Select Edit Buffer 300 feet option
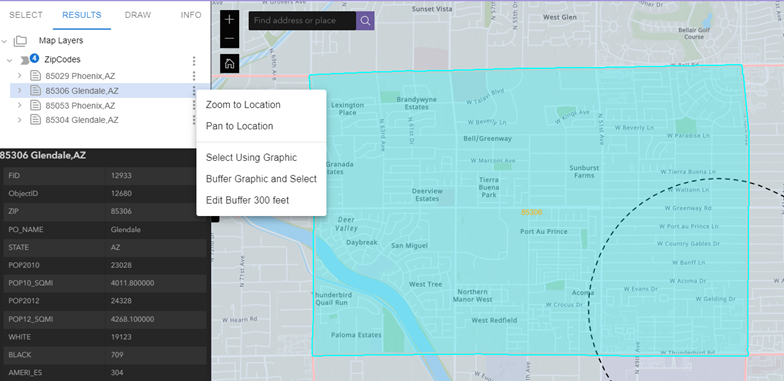 click(x=248, y=200)
